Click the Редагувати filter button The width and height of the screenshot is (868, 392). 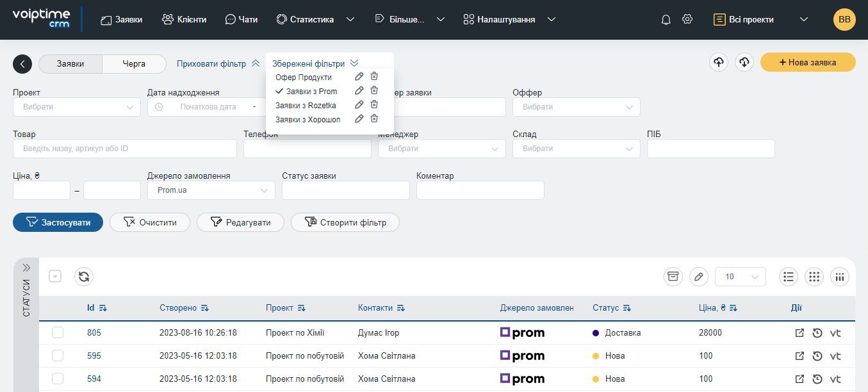tap(240, 222)
